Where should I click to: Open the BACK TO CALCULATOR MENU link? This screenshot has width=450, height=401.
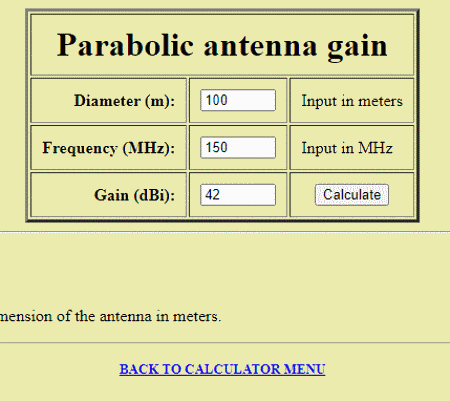222,369
